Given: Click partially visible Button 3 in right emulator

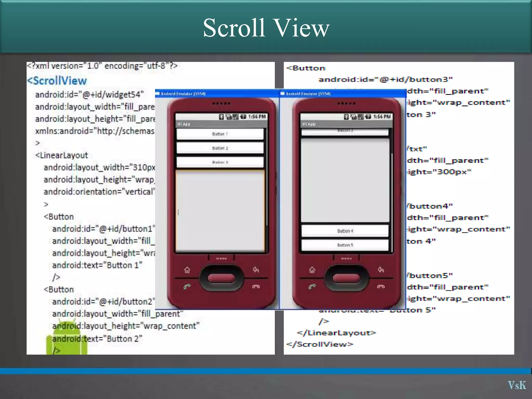Looking at the screenshot, I should (x=345, y=131).
